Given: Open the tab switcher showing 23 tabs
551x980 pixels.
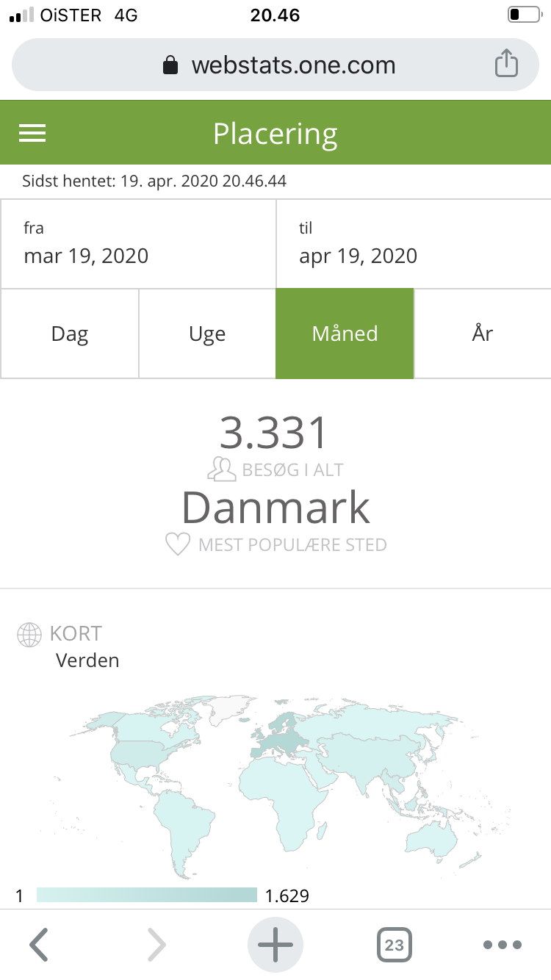Looking at the screenshot, I should pos(395,945).
